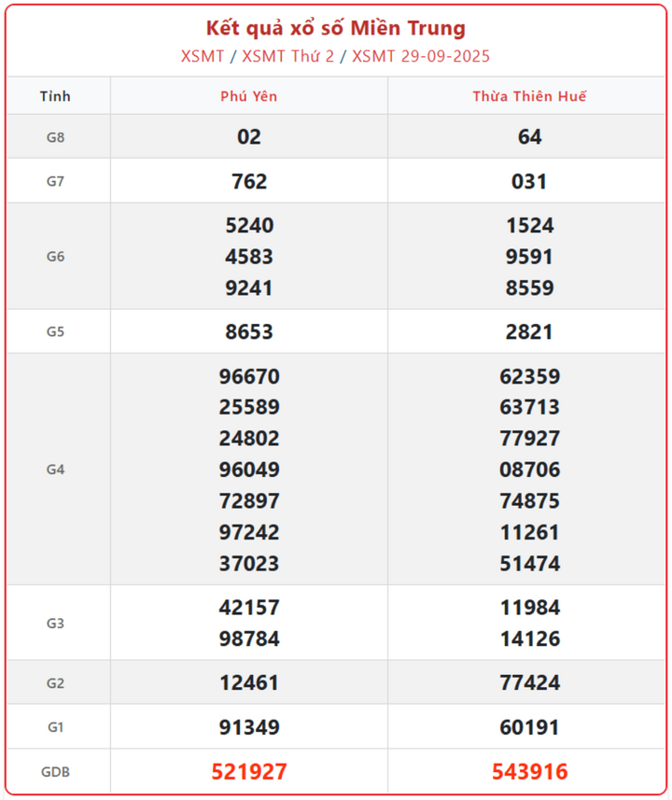The height and width of the screenshot is (800, 672).
Task: Click Thừa Thiên Huế G2 number 77424
Action: [529, 682]
